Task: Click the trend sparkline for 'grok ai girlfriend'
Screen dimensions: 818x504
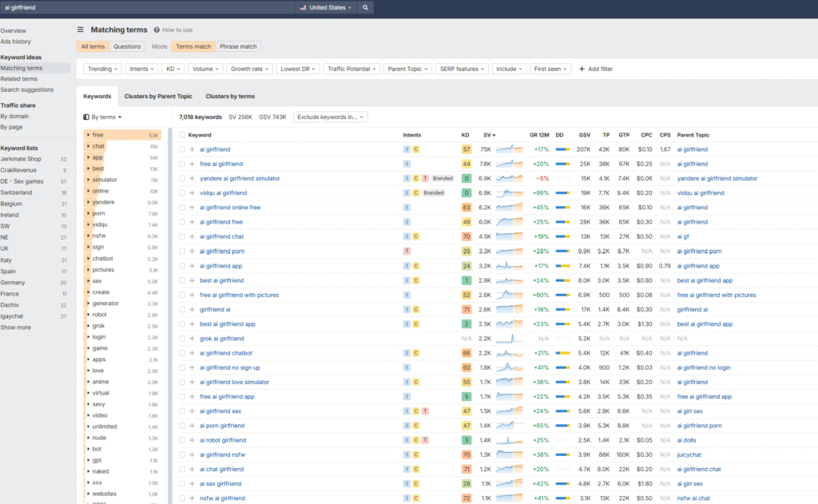Action: [508, 339]
